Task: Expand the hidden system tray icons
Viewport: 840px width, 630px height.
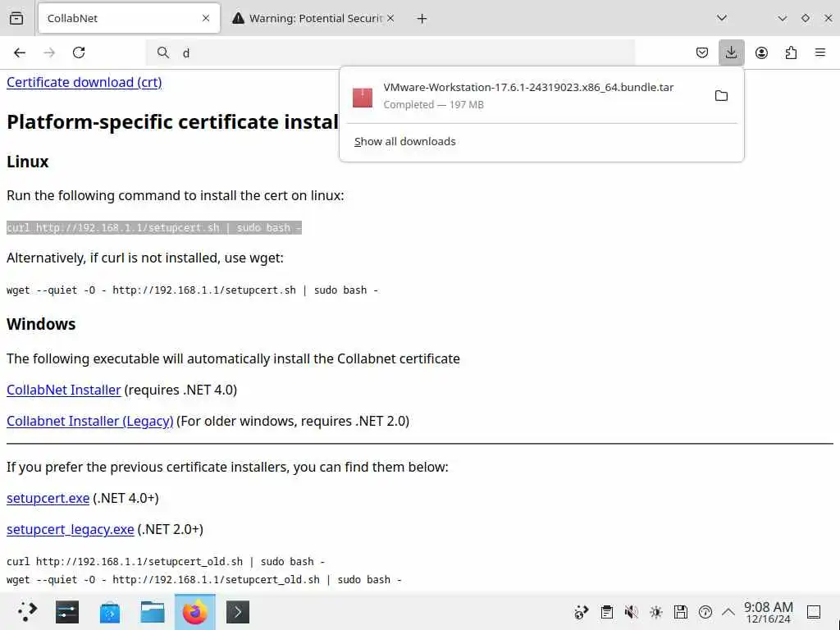Action: point(728,612)
